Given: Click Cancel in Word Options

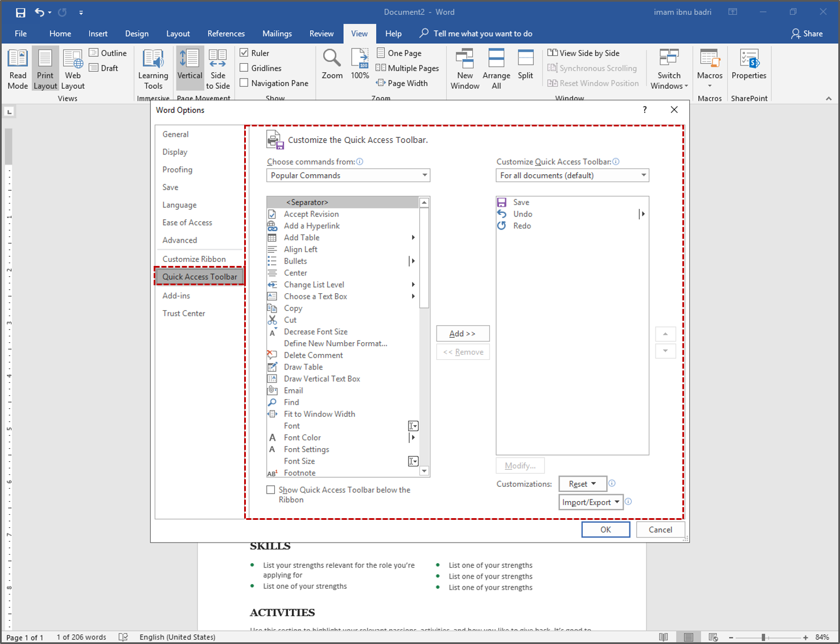Looking at the screenshot, I should 660,530.
